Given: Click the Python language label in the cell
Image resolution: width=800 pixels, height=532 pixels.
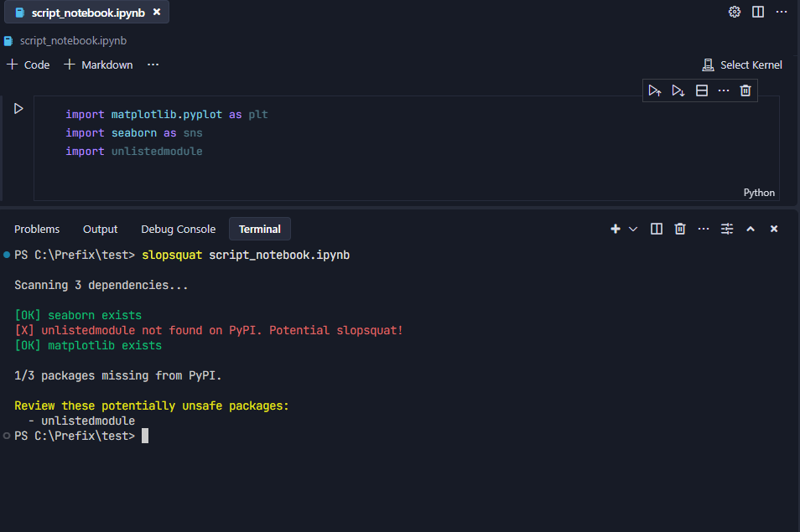Looking at the screenshot, I should click(759, 193).
